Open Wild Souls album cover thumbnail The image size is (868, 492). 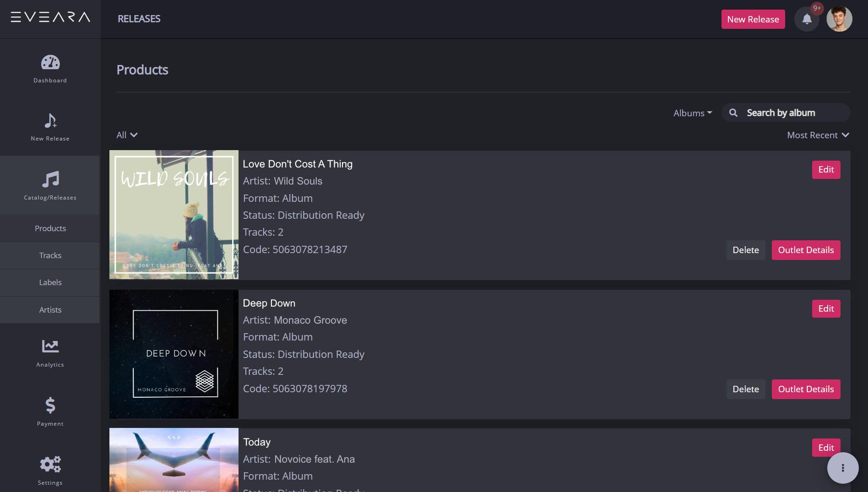click(174, 215)
